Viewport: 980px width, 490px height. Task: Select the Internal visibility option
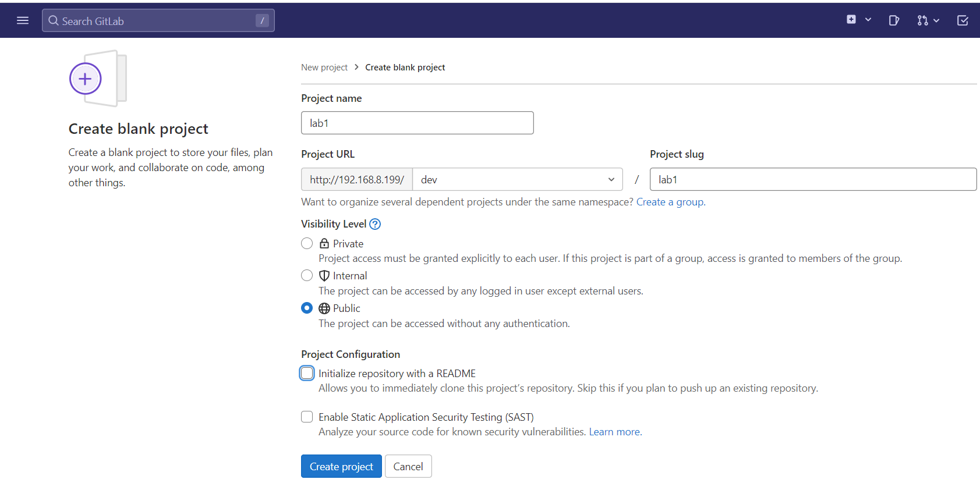tap(307, 275)
